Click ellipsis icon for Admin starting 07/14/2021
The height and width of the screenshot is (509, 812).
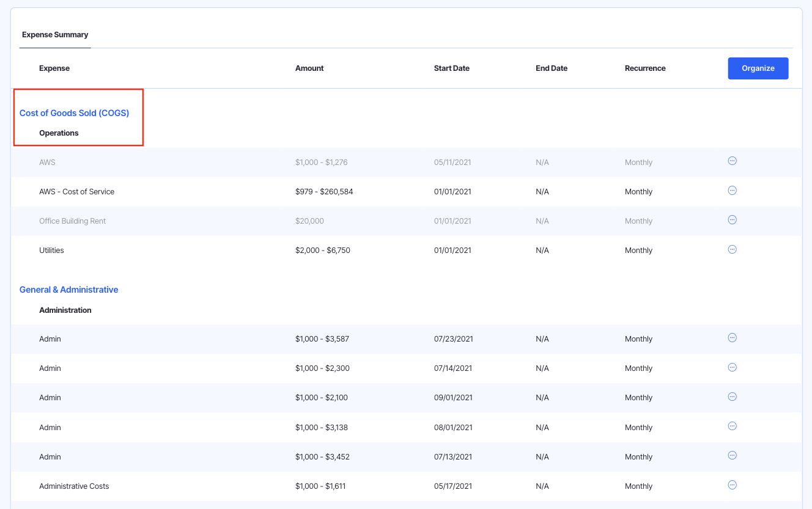click(732, 367)
